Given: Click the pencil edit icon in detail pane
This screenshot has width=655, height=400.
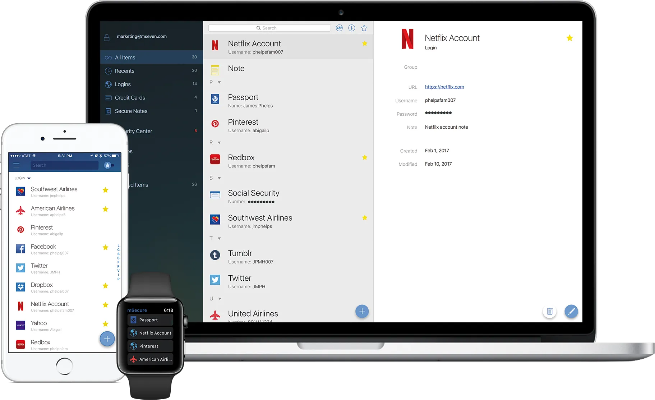Looking at the screenshot, I should (x=571, y=311).
